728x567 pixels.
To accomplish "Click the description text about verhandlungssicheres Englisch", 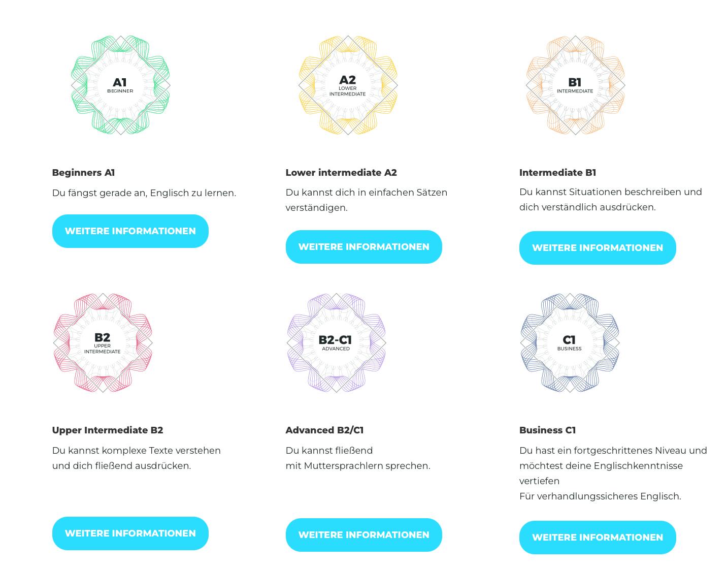I will pyautogui.click(x=600, y=496).
